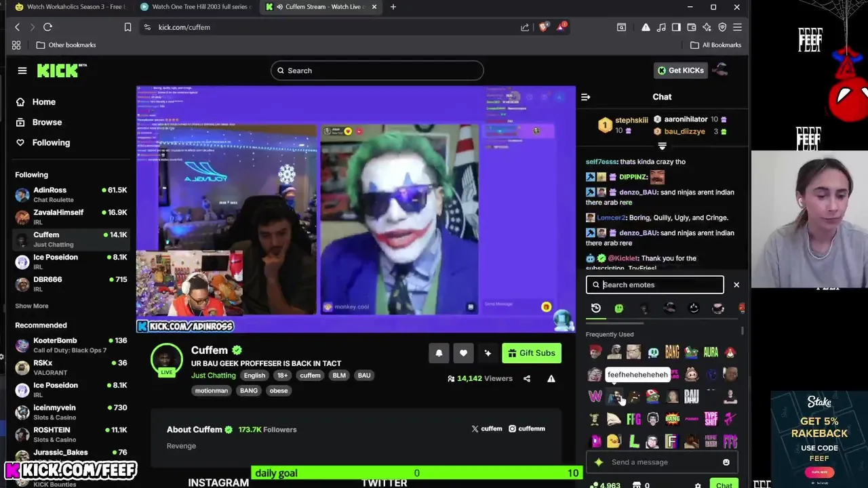Open AdinRoss channel in Following list
The image size is (868, 488).
pyautogui.click(x=71, y=195)
